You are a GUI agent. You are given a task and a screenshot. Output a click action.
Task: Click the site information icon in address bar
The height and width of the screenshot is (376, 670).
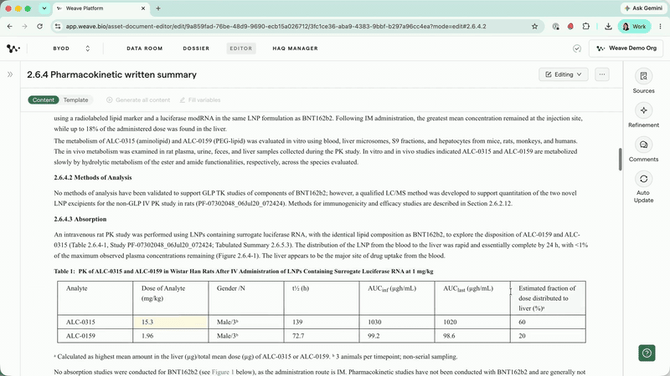pyautogui.click(x=57, y=26)
